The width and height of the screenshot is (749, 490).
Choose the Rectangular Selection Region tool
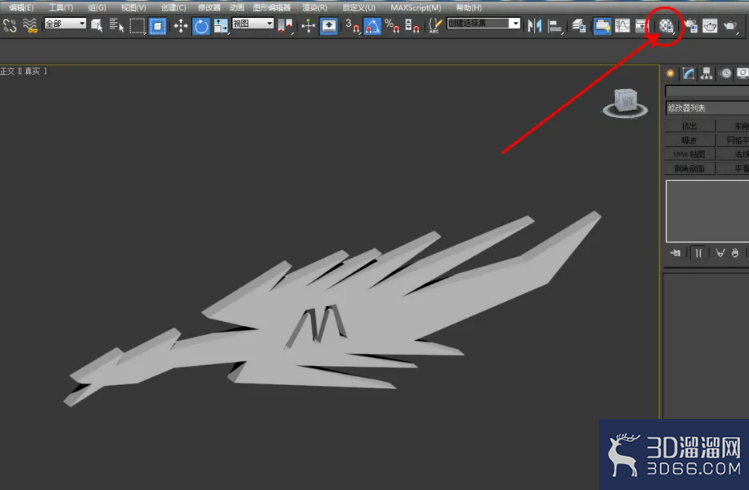tap(138, 25)
